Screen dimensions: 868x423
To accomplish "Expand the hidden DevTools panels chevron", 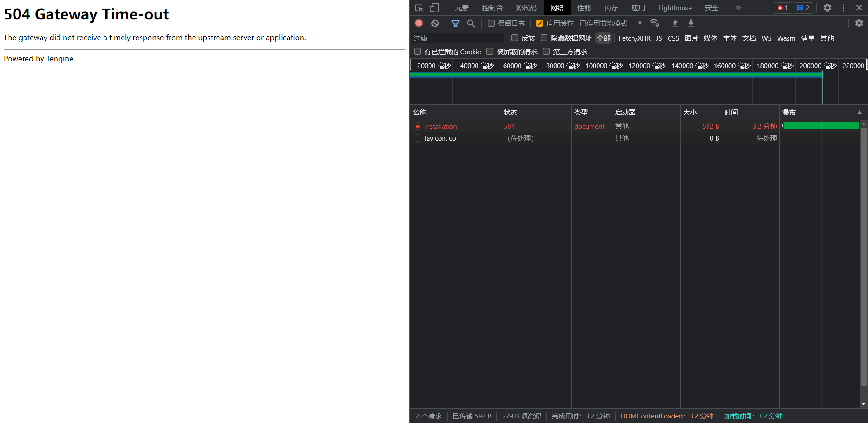I will click(x=738, y=8).
